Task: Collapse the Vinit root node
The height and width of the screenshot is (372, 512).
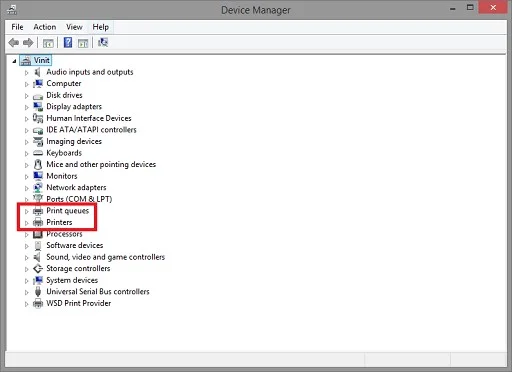Action: point(14,61)
